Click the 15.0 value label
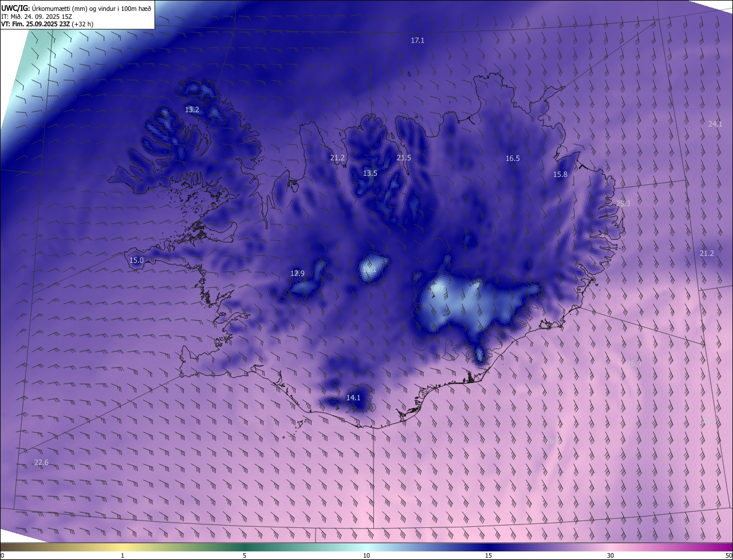The image size is (733, 560). coord(136,260)
